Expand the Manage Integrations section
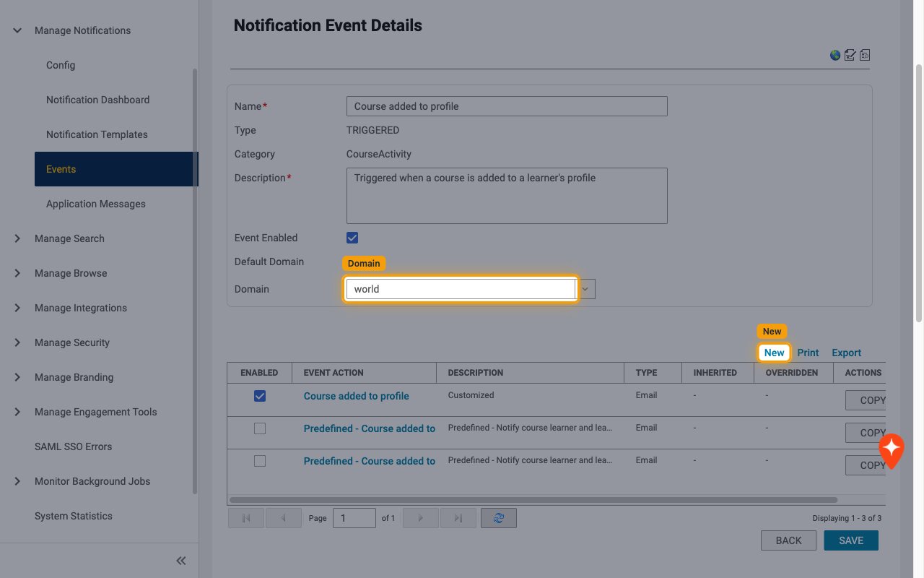924x578 pixels. click(17, 308)
